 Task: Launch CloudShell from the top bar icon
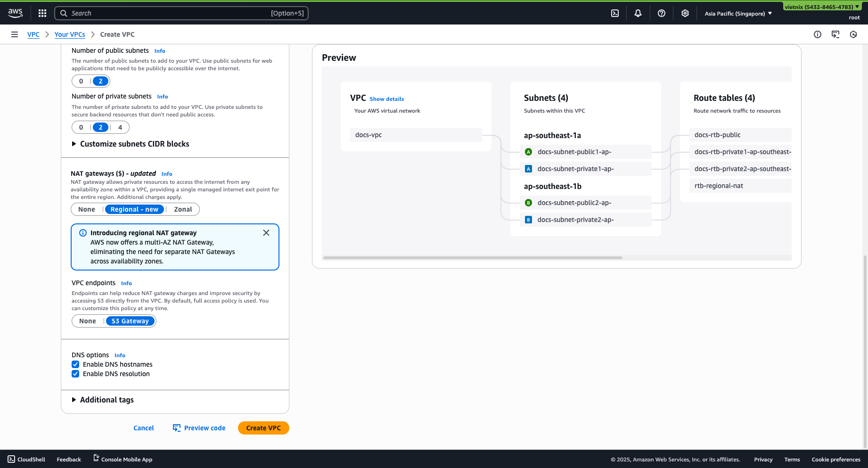(615, 13)
